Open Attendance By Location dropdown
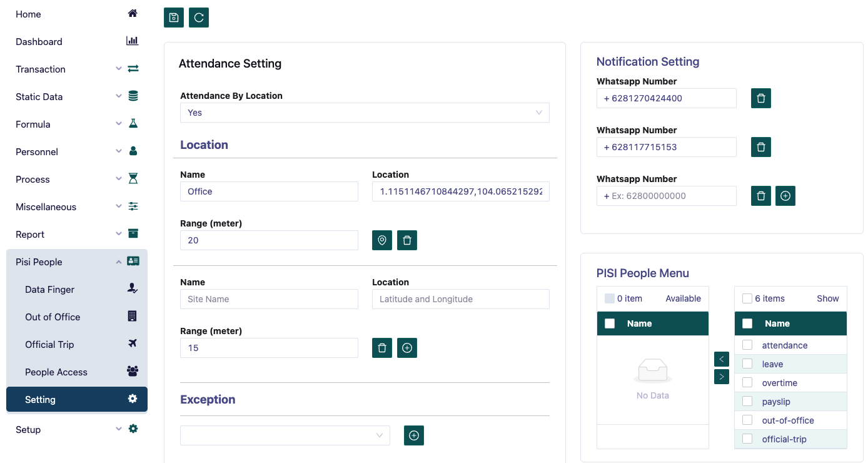The image size is (868, 463). pyautogui.click(x=365, y=113)
